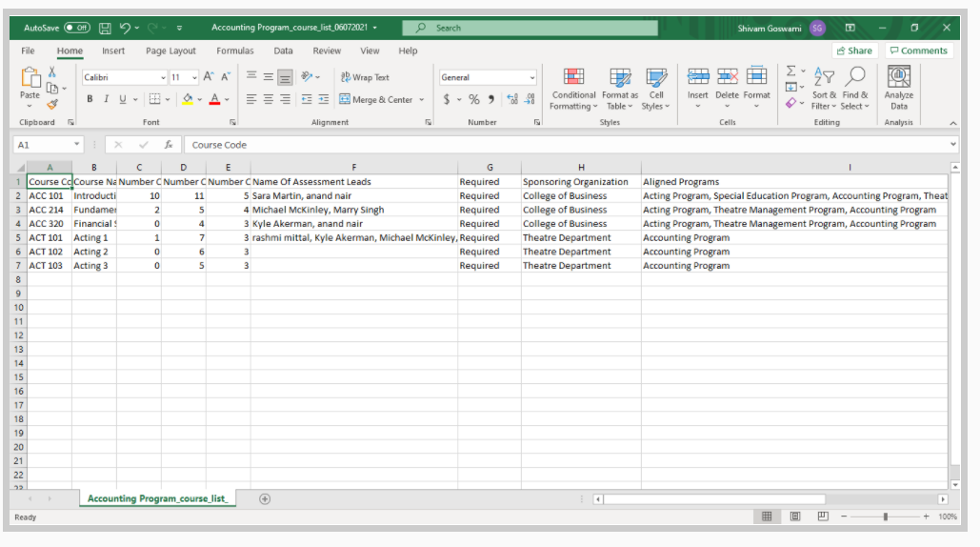This screenshot has height=547, width=980.
Task: Click the Undo arrow icon
Action: click(125, 29)
